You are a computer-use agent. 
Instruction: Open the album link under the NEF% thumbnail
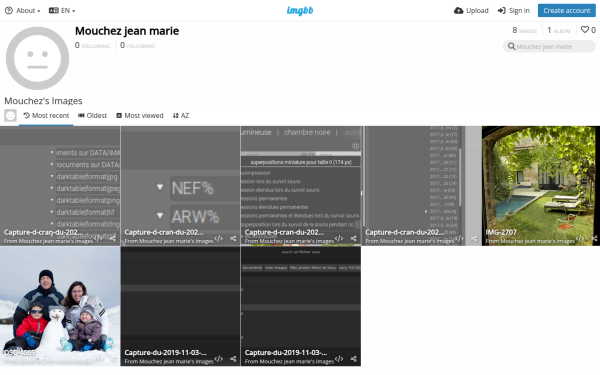[176, 241]
